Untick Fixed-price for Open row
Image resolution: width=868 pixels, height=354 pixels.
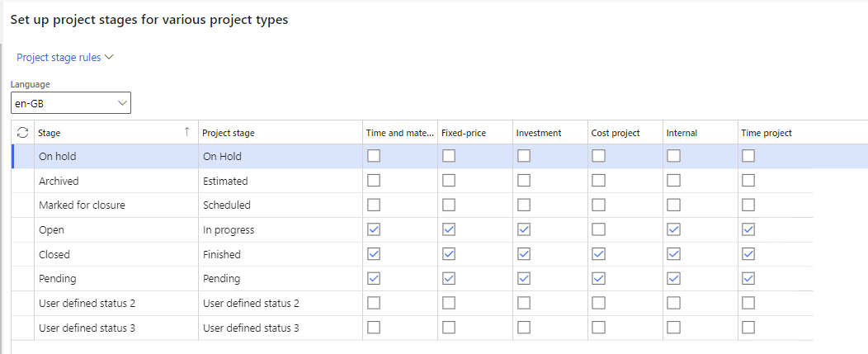pos(449,229)
